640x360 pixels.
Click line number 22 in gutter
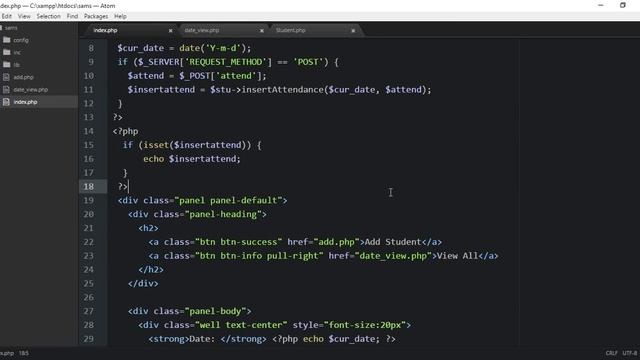tap(89, 242)
